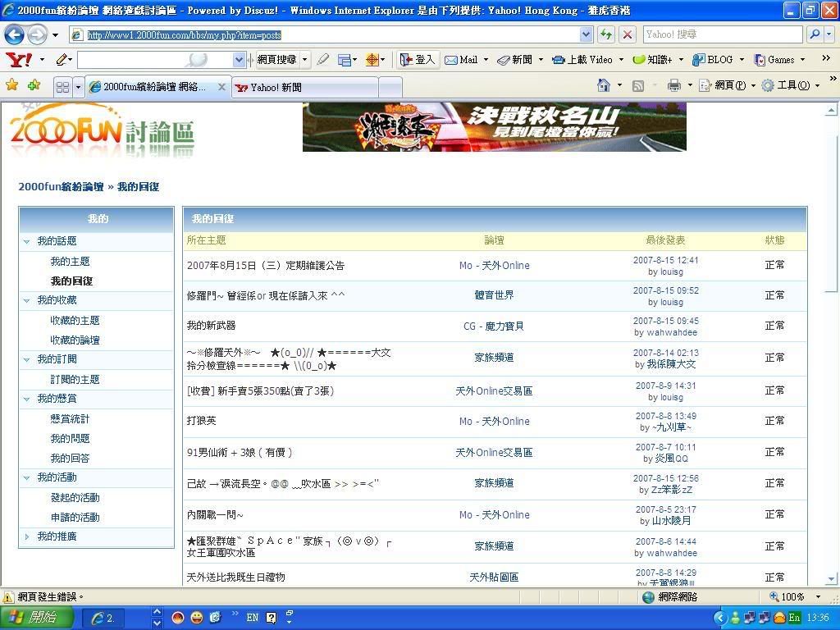Click the Stop loading icon
Screen dimensions: 840x630
click(628, 34)
